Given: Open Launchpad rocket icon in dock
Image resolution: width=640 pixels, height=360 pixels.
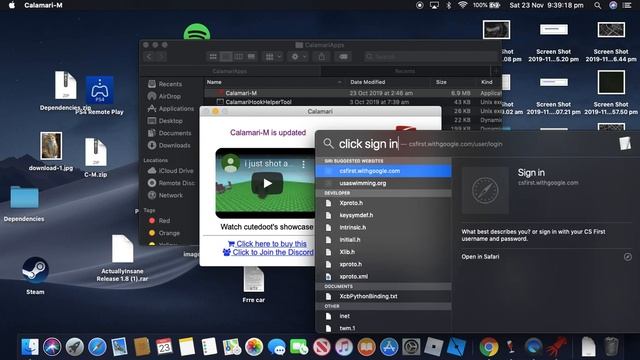Looking at the screenshot, I should pos(74,347).
